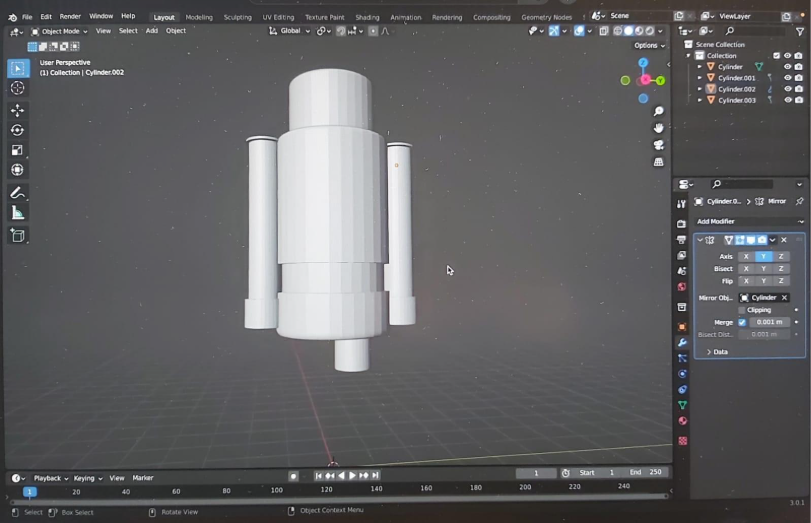Expand the Data section of Mirror modifier
This screenshot has height=523, width=811.
point(717,352)
